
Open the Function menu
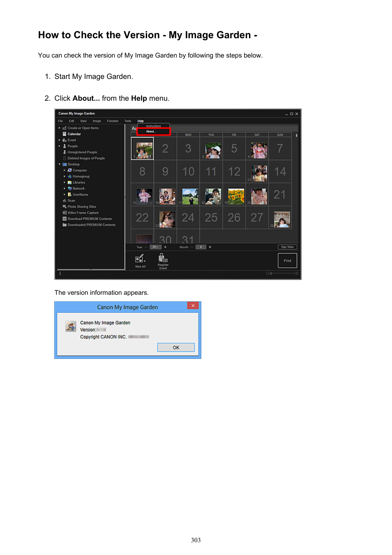click(x=113, y=121)
